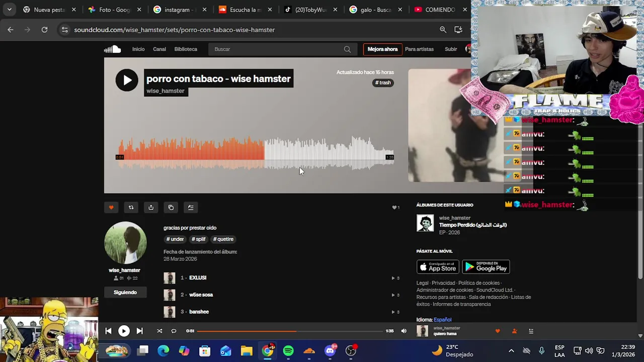Open the App Store download badge
This screenshot has height=362, width=644.
[x=438, y=266]
